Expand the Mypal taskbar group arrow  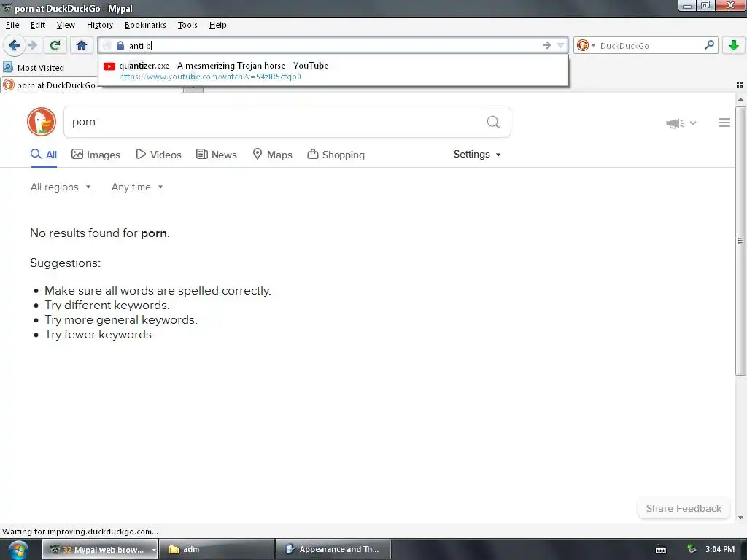click(x=154, y=550)
